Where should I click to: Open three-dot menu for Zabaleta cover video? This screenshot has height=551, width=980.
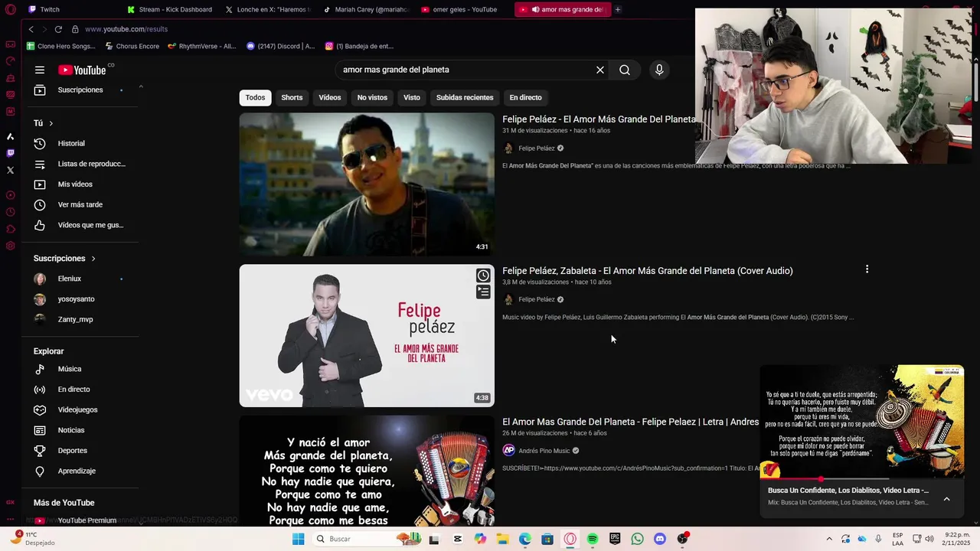tap(867, 269)
